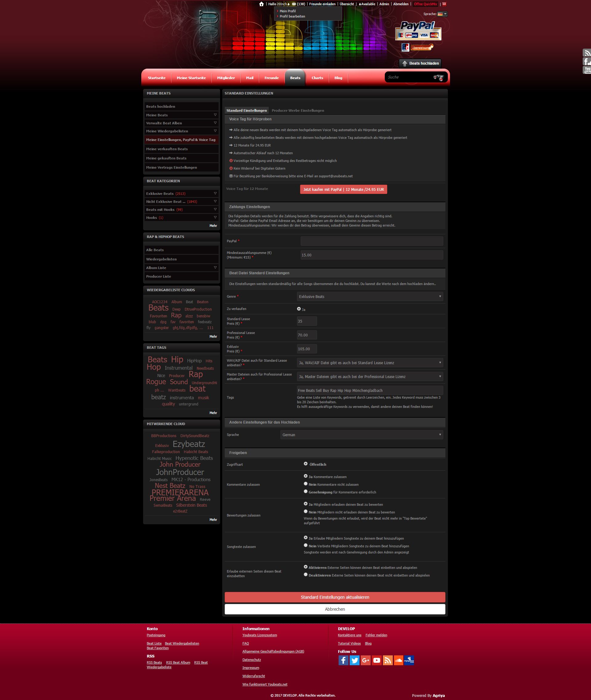Image resolution: width=591 pixels, height=700 pixels.
Task: Select 'Deaktivieren' for external embedding
Action: [306, 574]
